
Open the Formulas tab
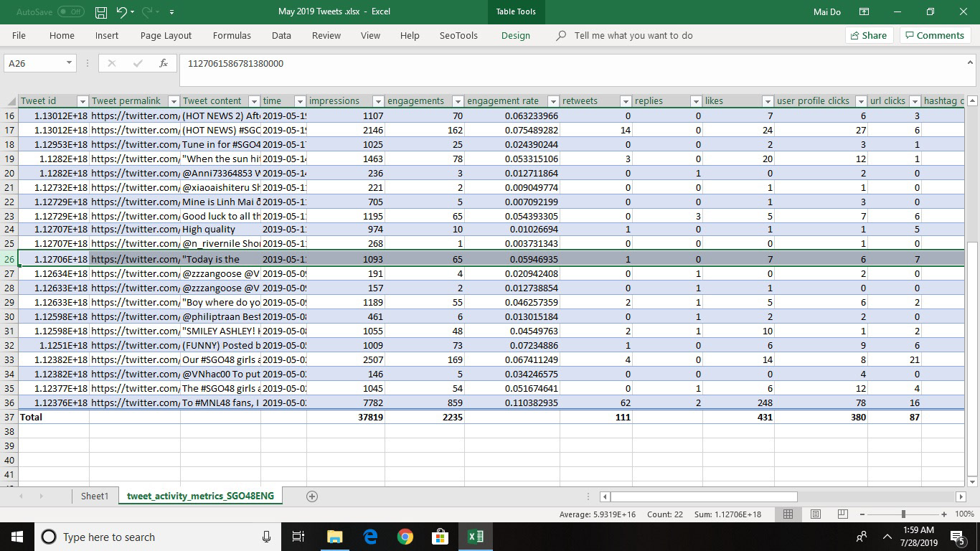(x=232, y=35)
